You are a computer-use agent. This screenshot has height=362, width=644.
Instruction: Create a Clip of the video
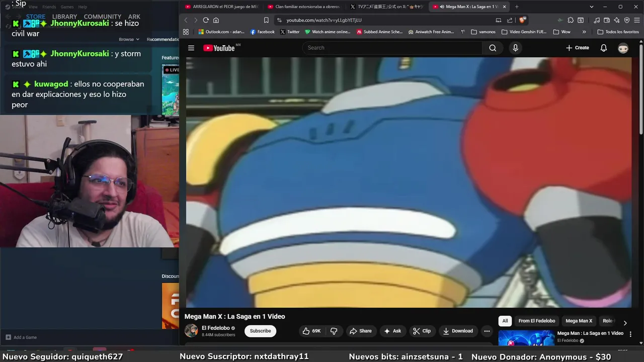tap(422, 331)
